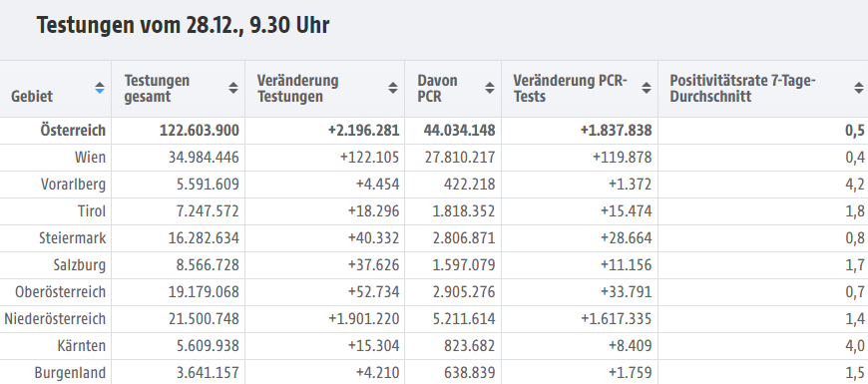
Task: Click sort arrows for Veränderung Testungen
Action: [393, 88]
